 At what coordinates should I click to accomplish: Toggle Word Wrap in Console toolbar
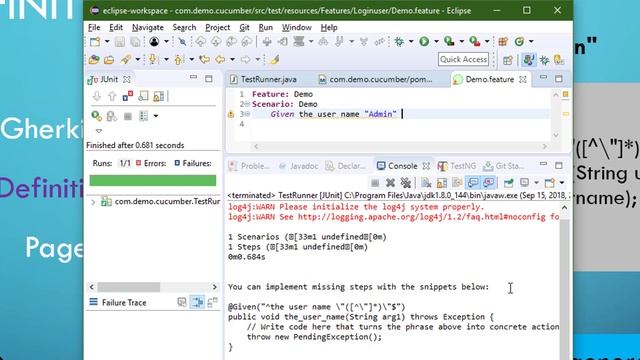point(457,183)
